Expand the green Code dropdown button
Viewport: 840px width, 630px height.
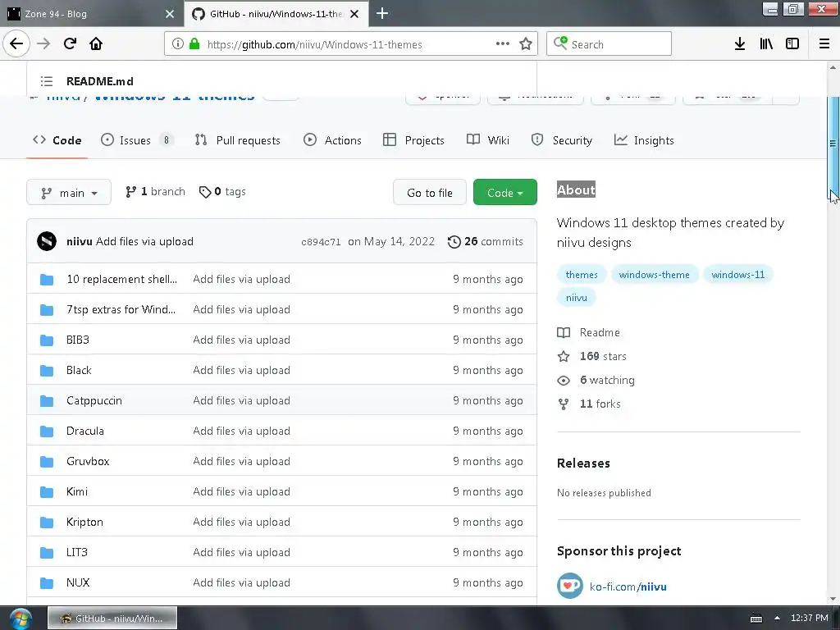pyautogui.click(x=504, y=192)
